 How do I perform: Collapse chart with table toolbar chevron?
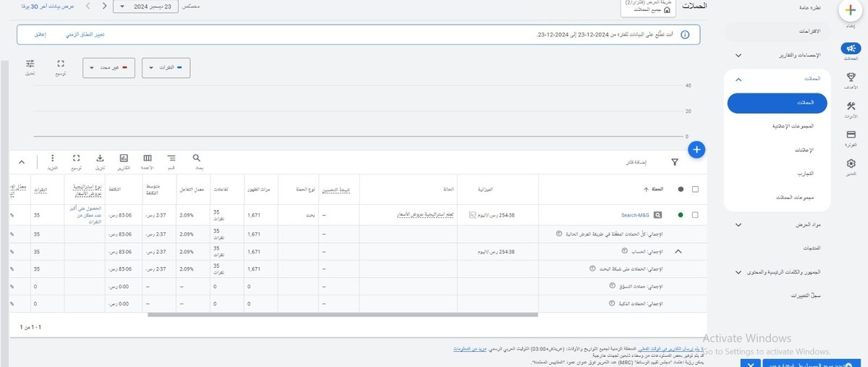[x=21, y=162]
